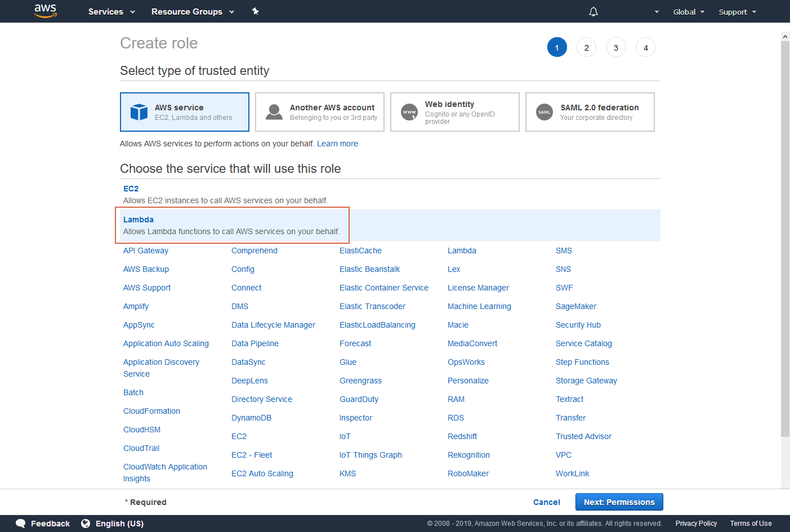Select EC2 Auto Scaling service
Viewport: 790px width, 532px height.
click(x=262, y=473)
